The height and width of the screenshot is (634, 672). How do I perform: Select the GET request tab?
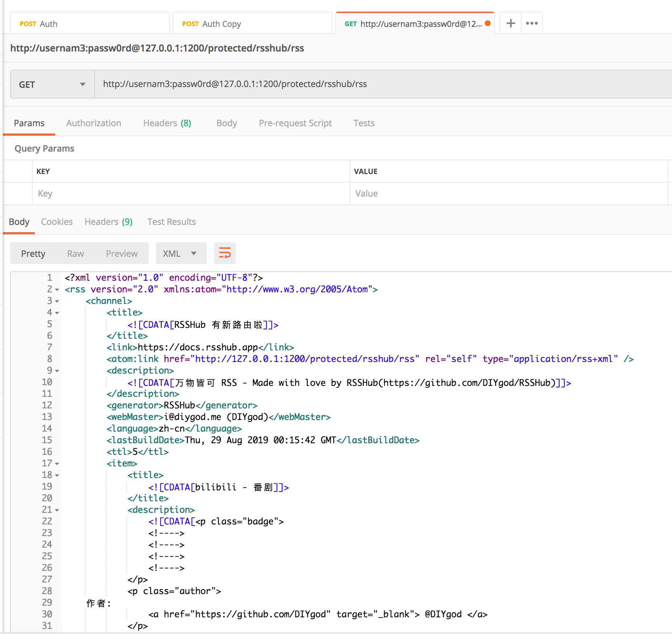[x=415, y=24]
